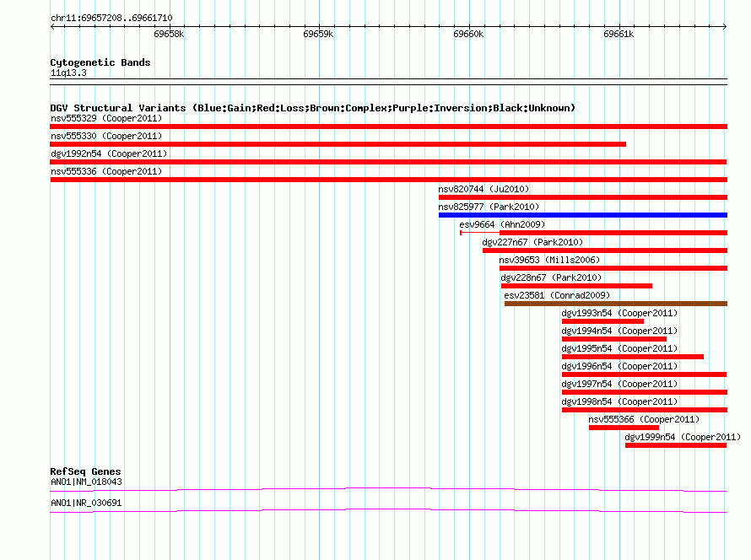Viewport: 751px width, 560px height.
Task: Open dgv1993n54 (Cooper2011) label
Action: pyautogui.click(x=619, y=313)
